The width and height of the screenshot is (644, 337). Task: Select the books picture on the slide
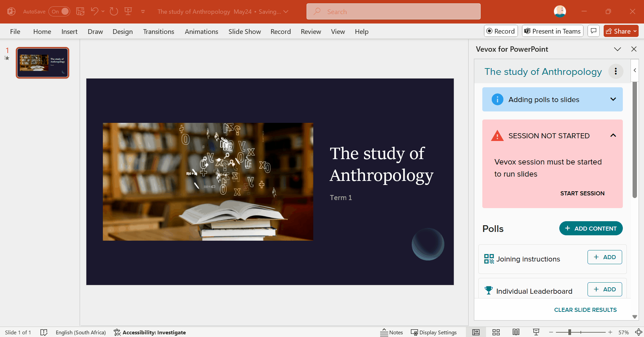click(x=208, y=182)
